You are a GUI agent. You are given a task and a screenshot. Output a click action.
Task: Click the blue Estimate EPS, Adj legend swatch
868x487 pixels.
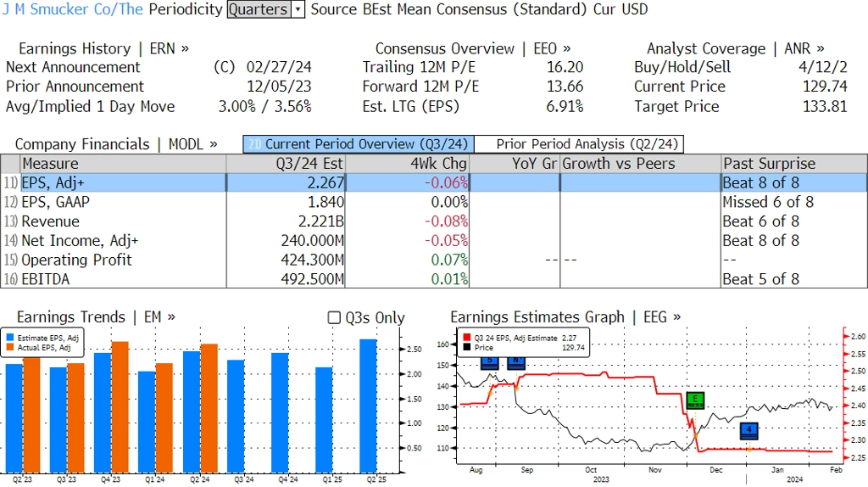pyautogui.click(x=10, y=338)
